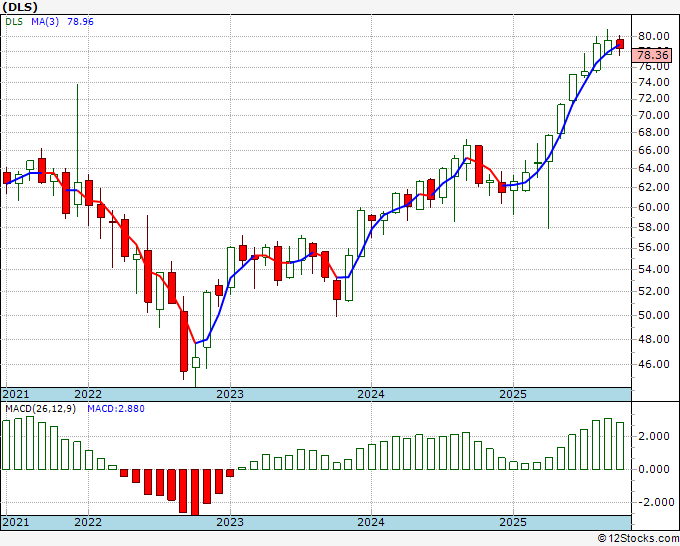680x546 pixels.
Task: Click the DLS legend label
Action: pos(14,22)
